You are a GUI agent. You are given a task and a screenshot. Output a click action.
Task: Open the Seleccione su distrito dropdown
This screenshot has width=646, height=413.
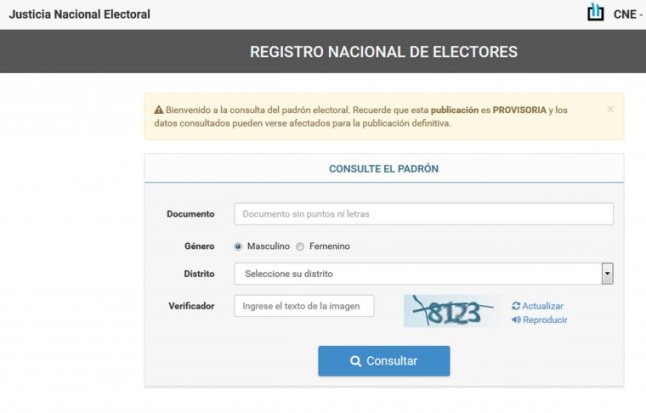[x=424, y=274]
